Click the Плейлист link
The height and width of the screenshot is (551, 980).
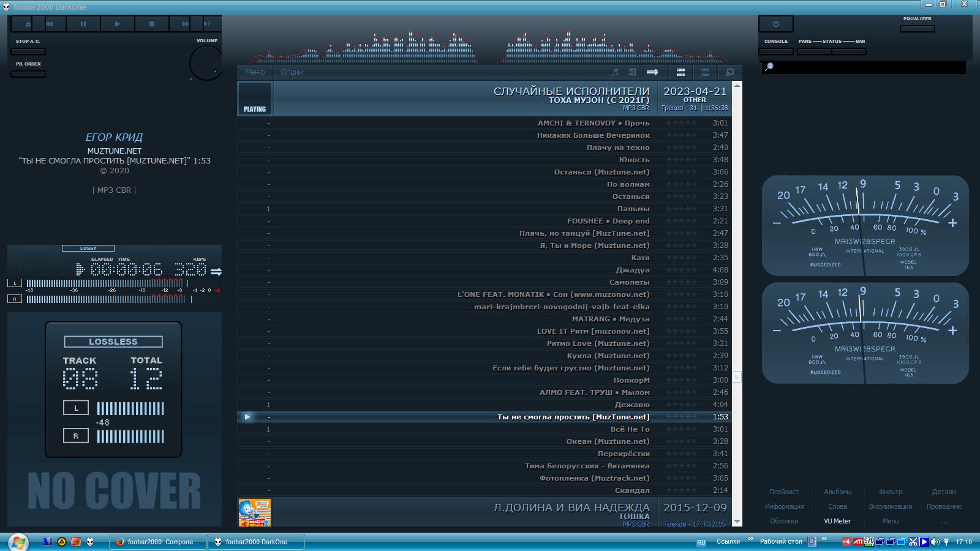tap(783, 492)
